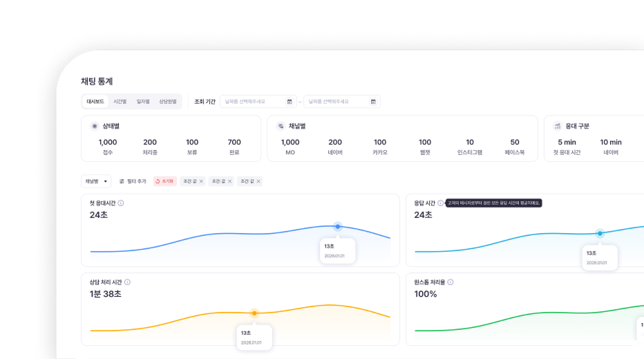The image size is (644, 359).
Task: Click the 700 완료 stat
Action: [234, 147]
